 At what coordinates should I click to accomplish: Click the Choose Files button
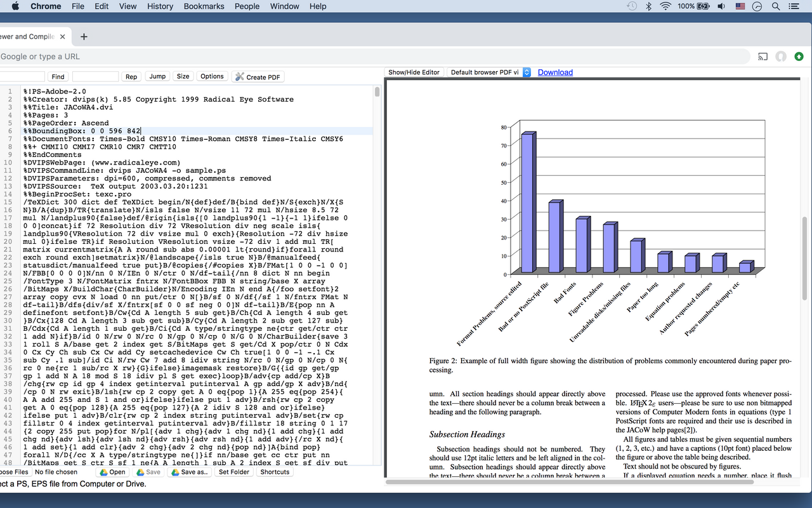click(14, 472)
